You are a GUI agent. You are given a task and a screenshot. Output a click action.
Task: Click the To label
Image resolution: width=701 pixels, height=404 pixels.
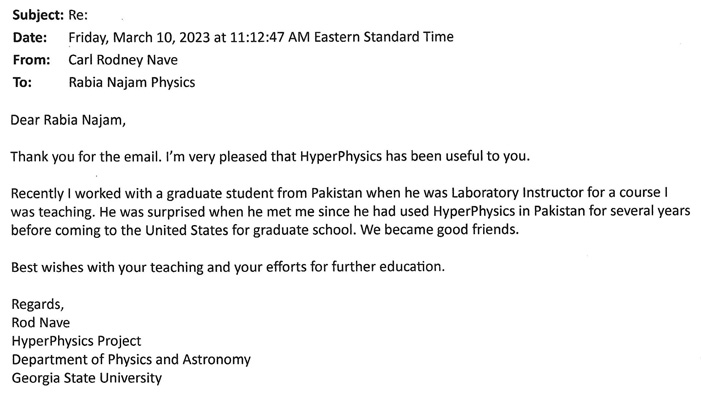[22, 83]
